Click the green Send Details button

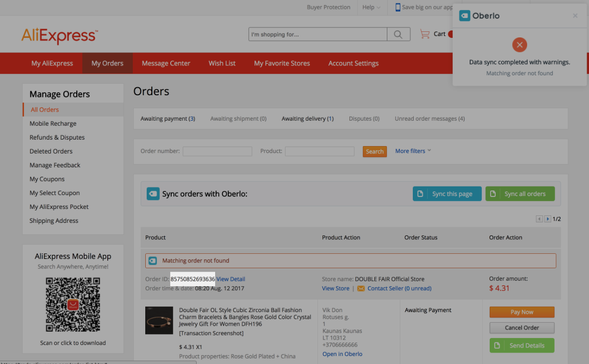[x=522, y=346]
